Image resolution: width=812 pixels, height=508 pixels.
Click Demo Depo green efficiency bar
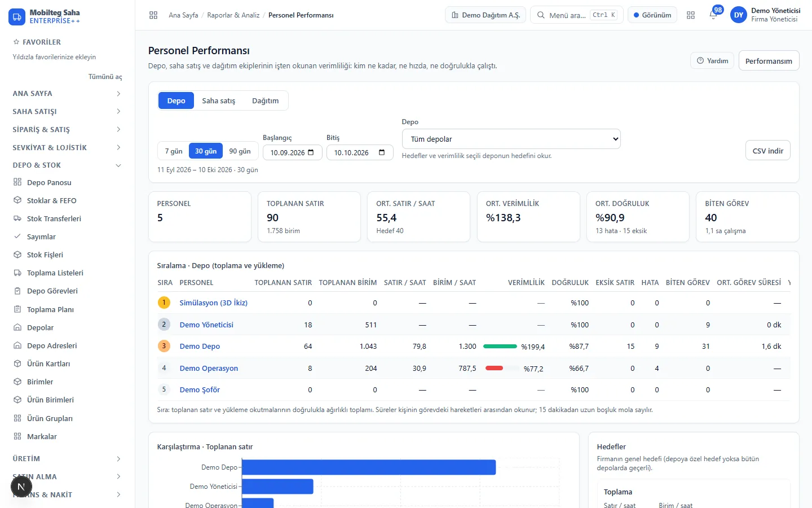500,346
